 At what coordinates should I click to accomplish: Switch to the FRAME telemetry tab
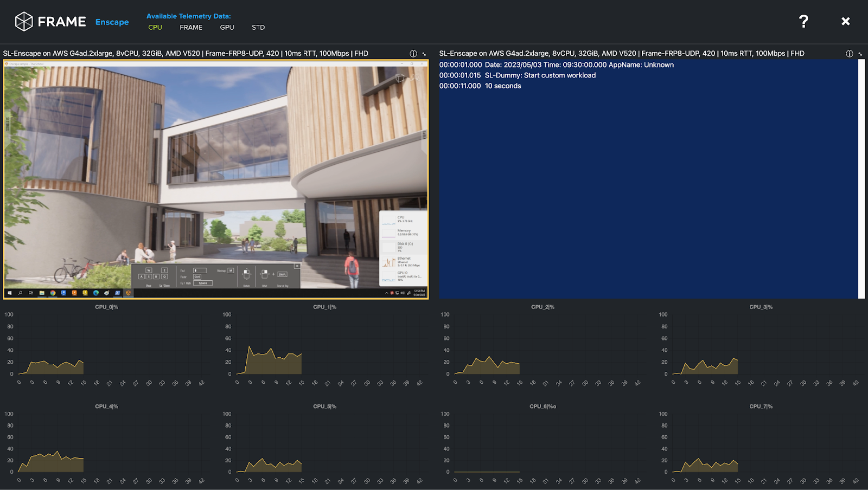coord(191,27)
